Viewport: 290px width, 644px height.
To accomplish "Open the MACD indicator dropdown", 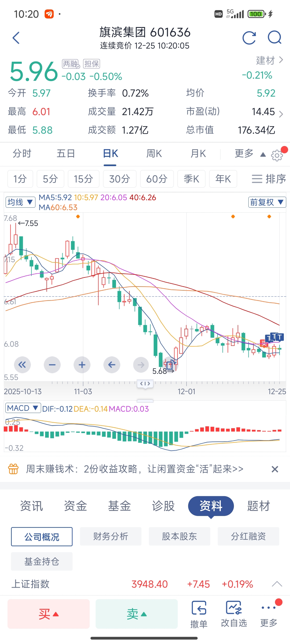I will coord(23,408).
